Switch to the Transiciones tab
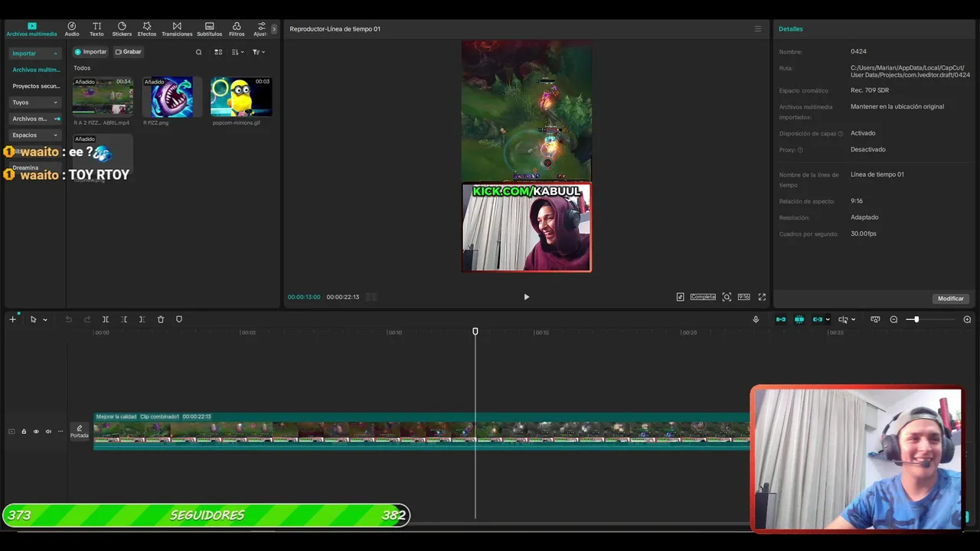 pos(177,29)
